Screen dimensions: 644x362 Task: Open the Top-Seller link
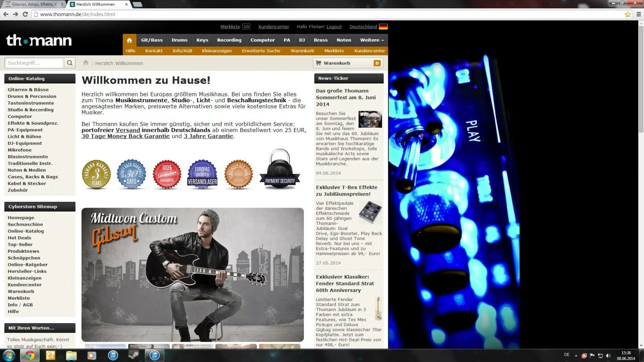click(x=20, y=244)
